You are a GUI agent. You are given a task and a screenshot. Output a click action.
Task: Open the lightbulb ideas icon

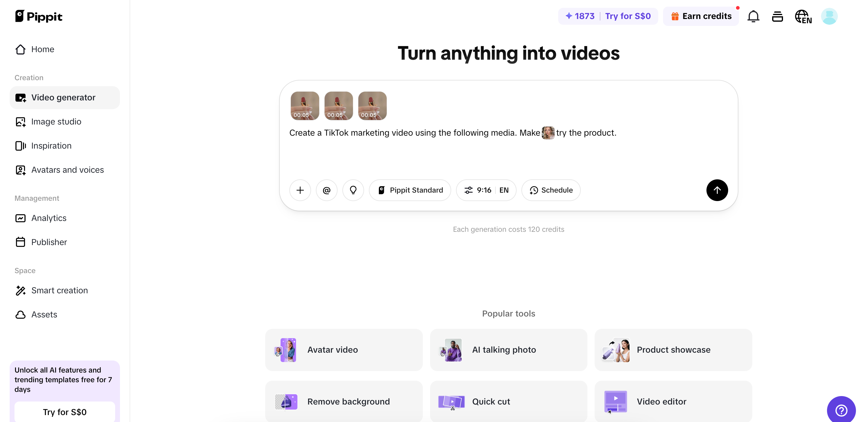click(x=353, y=190)
